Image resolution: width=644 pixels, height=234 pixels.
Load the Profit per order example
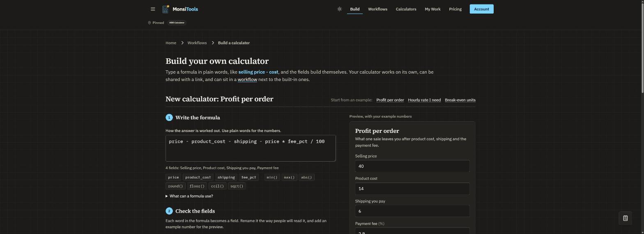[x=390, y=100]
